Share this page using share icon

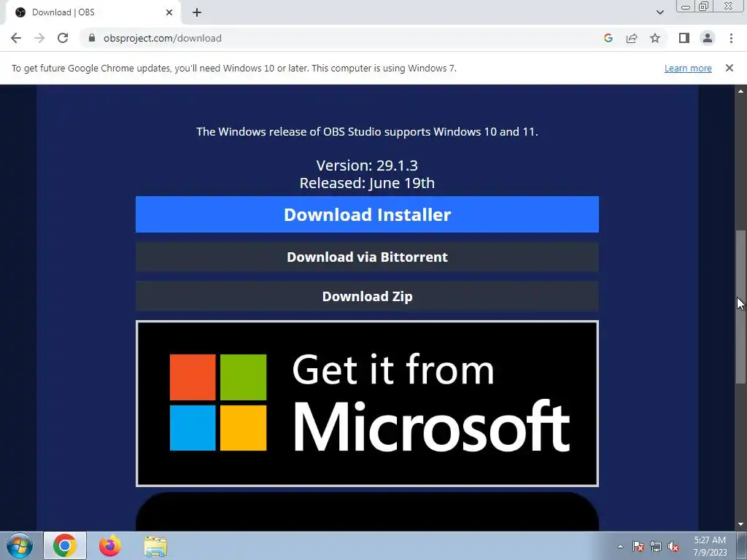pos(632,38)
